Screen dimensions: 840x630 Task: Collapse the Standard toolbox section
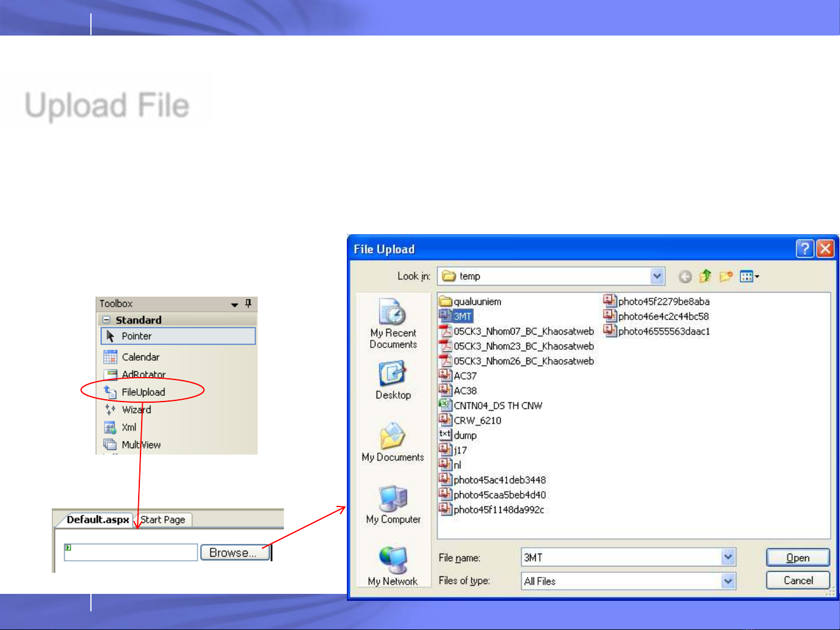click(106, 320)
